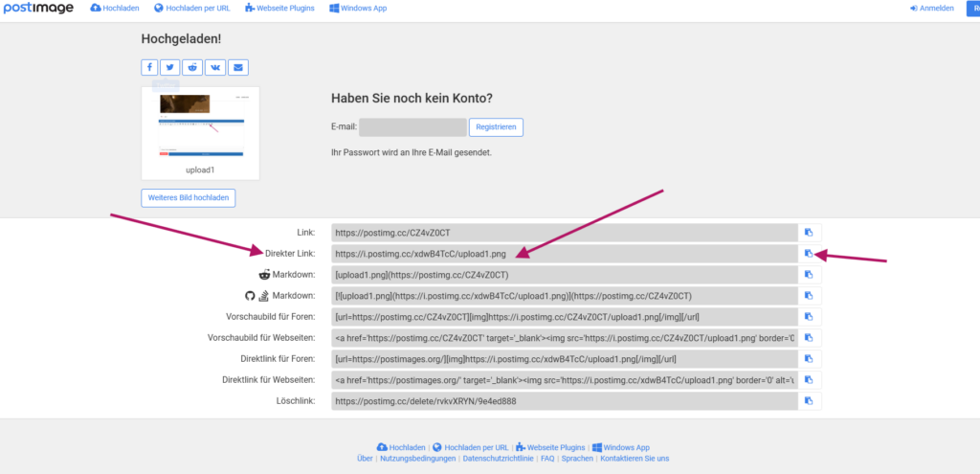Open Datenschutzrichtlinie footer link
Image resolution: width=980 pixels, height=474 pixels.
click(x=499, y=459)
